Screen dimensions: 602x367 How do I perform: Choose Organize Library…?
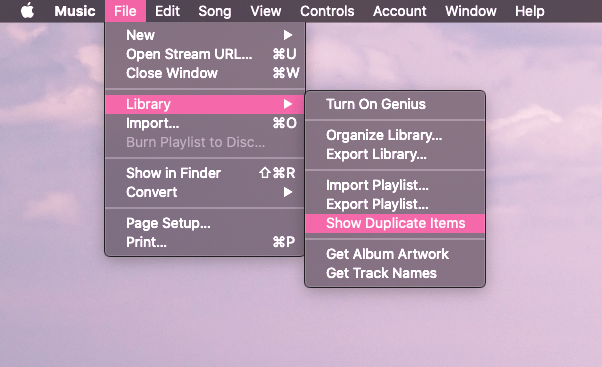(395, 135)
